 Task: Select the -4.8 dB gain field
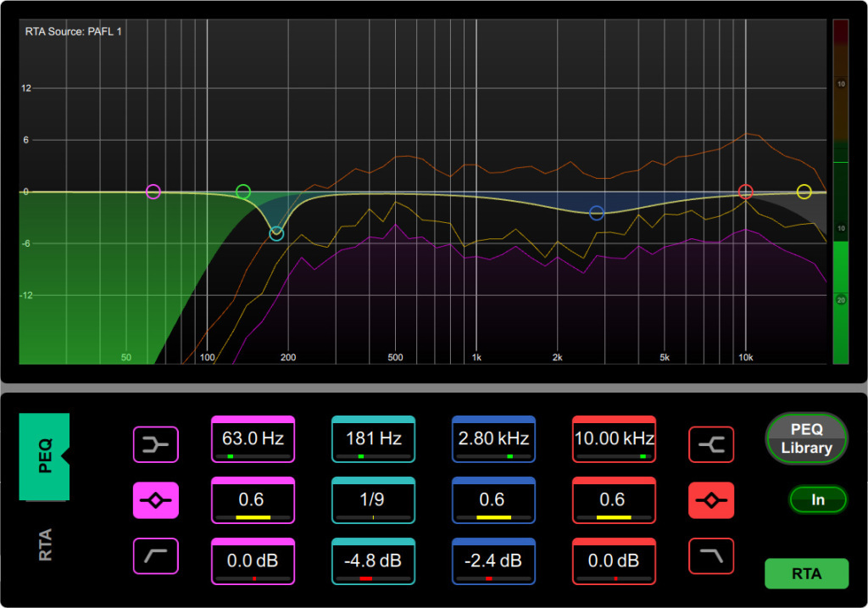coord(373,562)
